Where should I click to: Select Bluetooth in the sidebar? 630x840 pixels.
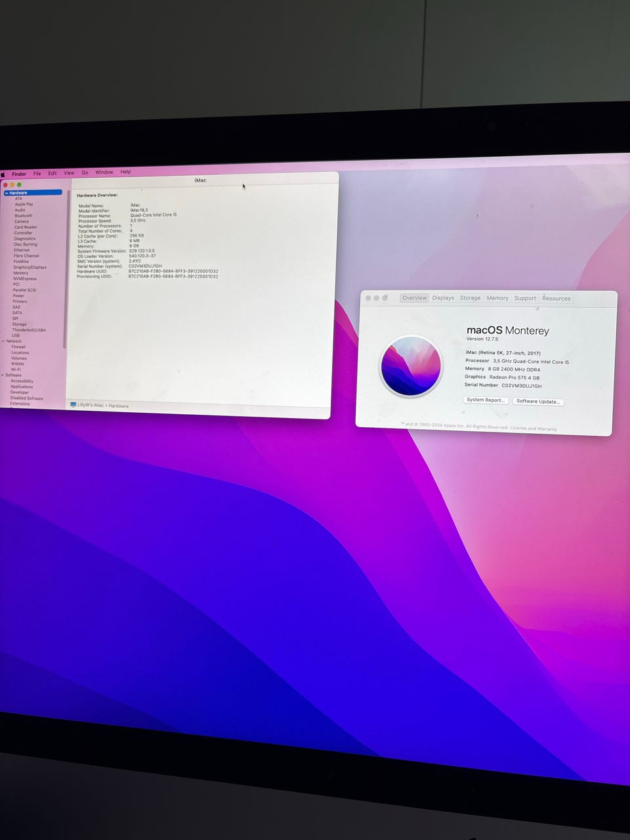23,215
